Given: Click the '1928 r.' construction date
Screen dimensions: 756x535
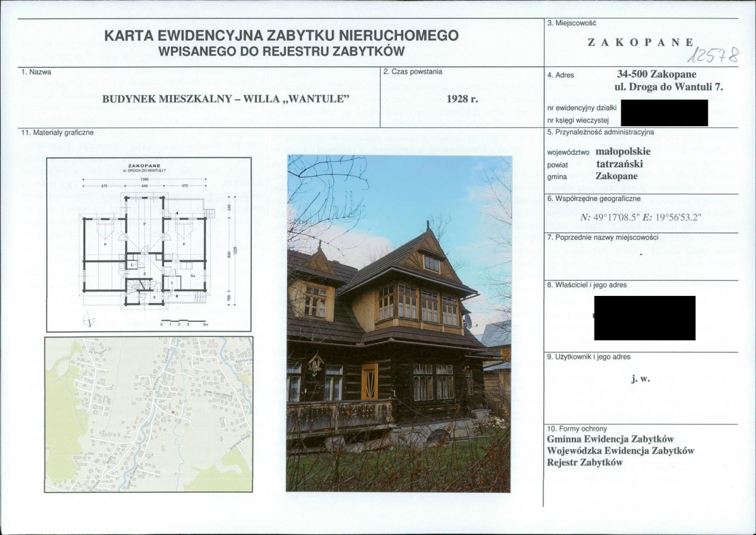Looking at the screenshot, I should [463, 99].
